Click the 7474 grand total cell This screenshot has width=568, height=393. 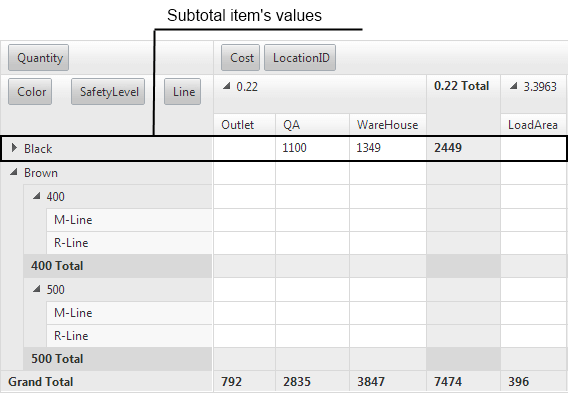463,382
